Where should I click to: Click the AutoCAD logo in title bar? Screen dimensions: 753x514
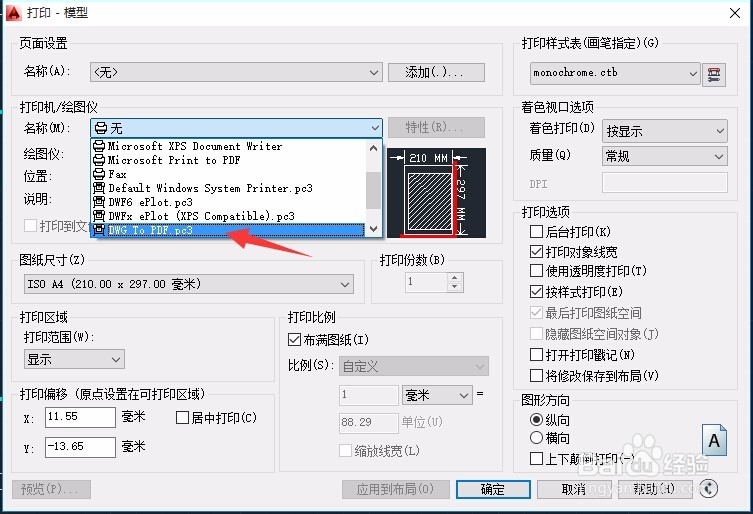[x=13, y=12]
